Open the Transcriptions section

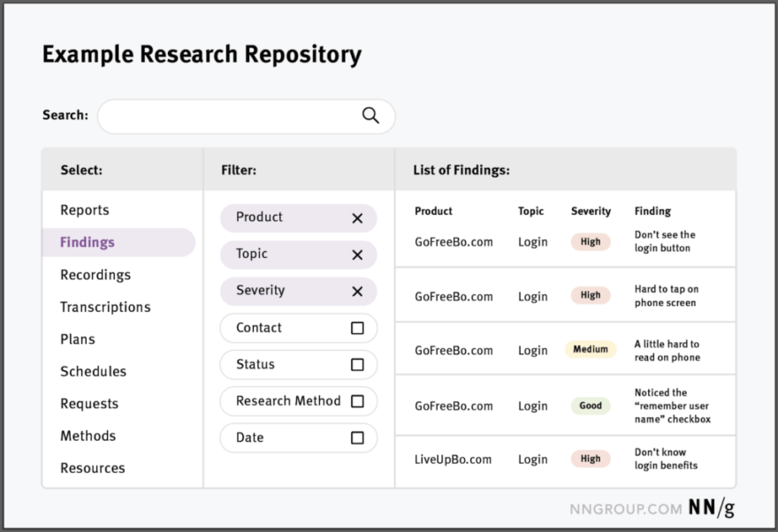(x=105, y=307)
